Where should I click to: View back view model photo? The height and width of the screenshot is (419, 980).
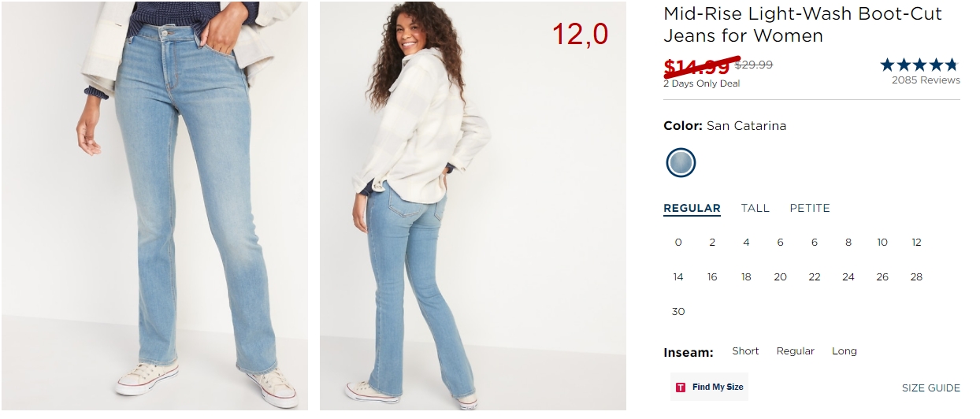point(473,206)
